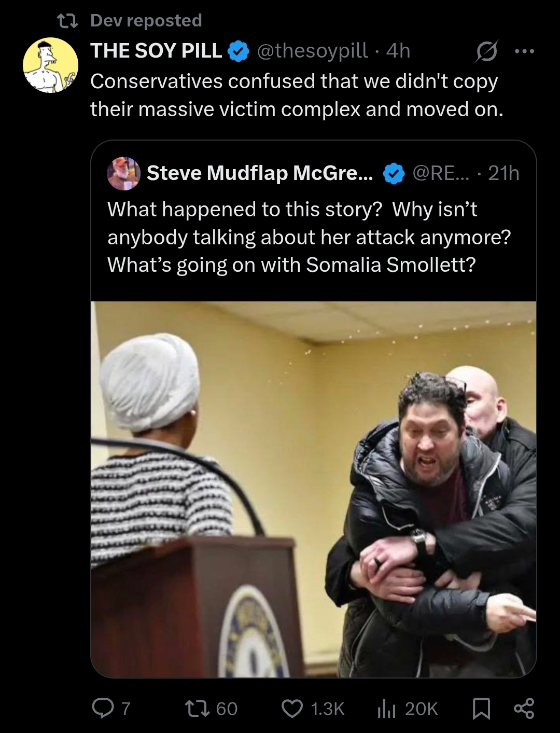Click the repost icon beside Dev reposted

click(x=67, y=21)
